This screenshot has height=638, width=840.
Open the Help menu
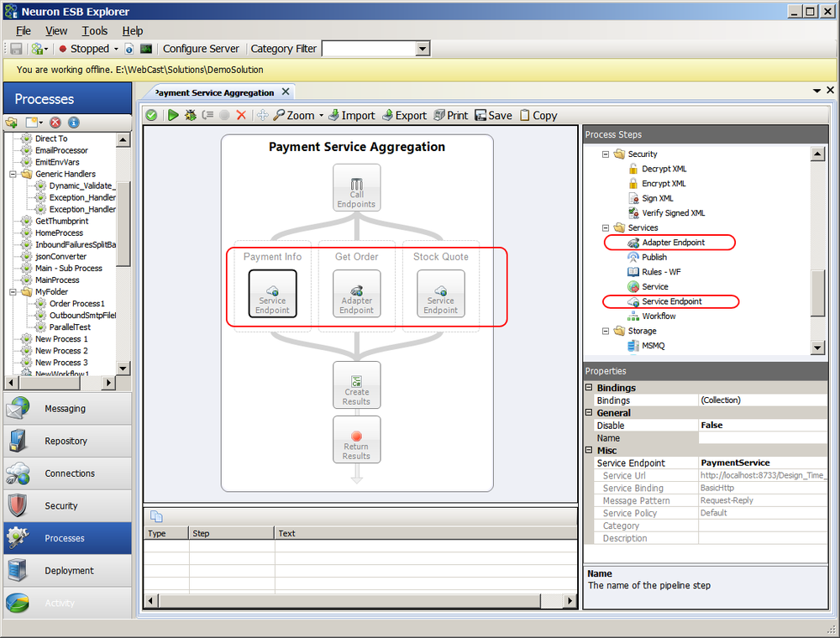pyautogui.click(x=133, y=30)
